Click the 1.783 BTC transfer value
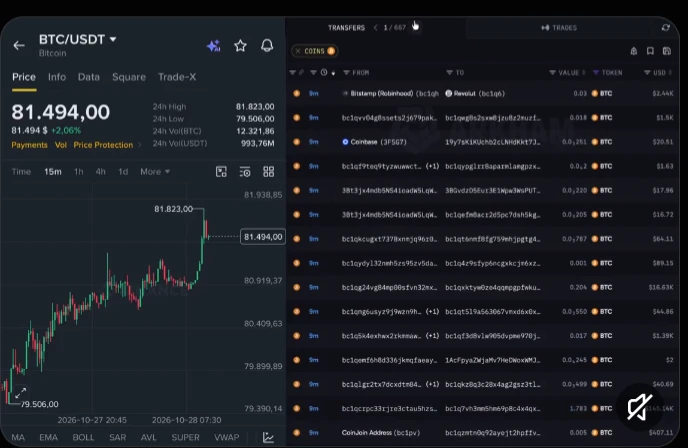Image resolution: width=688 pixels, height=448 pixels. 578,409
